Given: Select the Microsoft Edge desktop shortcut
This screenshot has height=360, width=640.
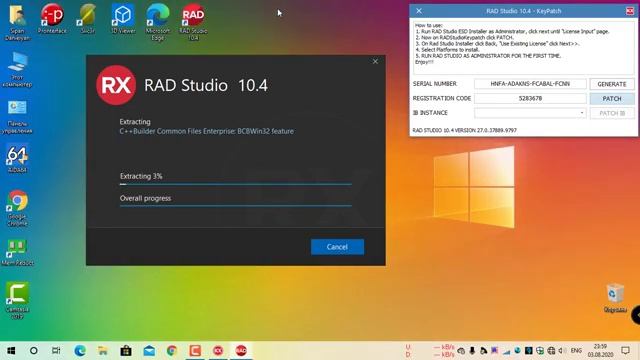Looking at the screenshot, I should pyautogui.click(x=158, y=22).
